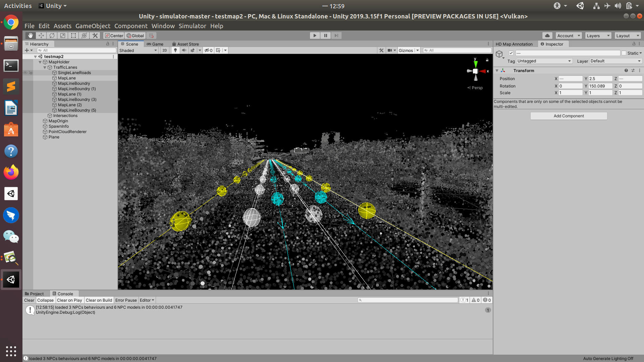Select SpawnInfo object

pos(58,126)
